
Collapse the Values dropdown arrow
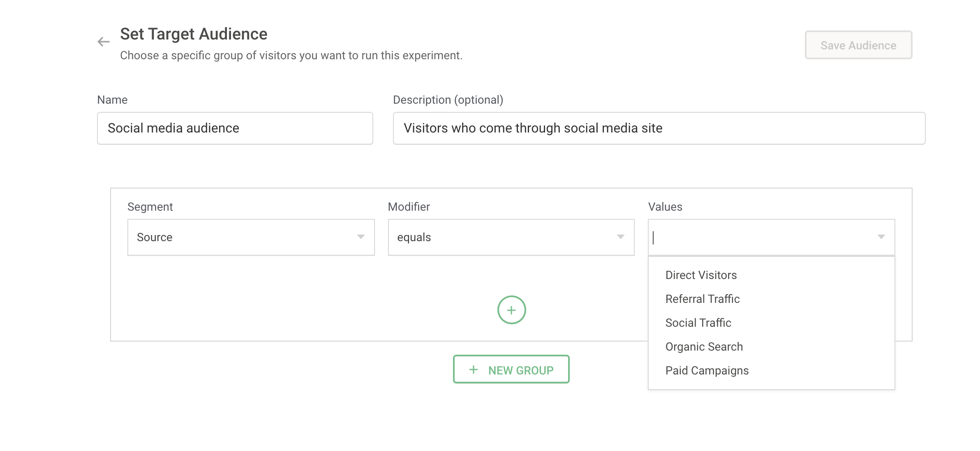tap(881, 237)
